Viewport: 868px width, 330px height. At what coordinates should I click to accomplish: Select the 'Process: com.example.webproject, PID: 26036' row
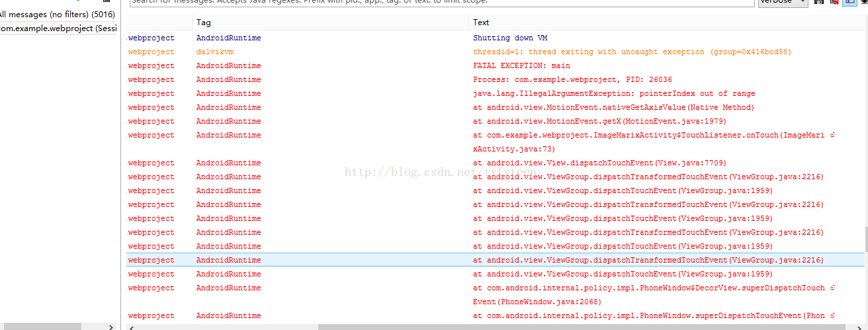point(496,79)
